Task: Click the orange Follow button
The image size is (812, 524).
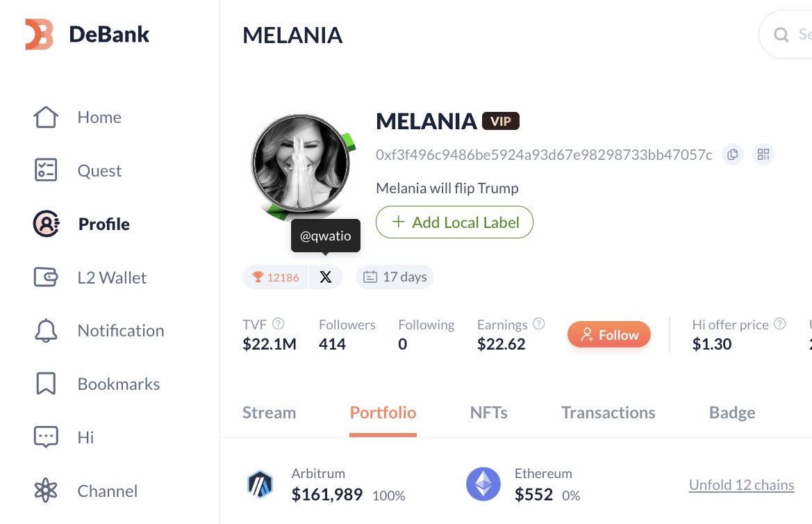Action: (608, 335)
